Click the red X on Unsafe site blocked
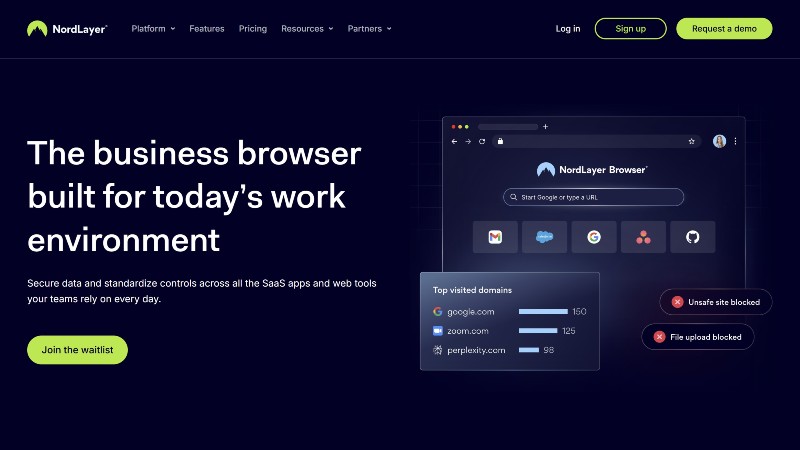Screen dimensions: 800x450 click(x=677, y=302)
